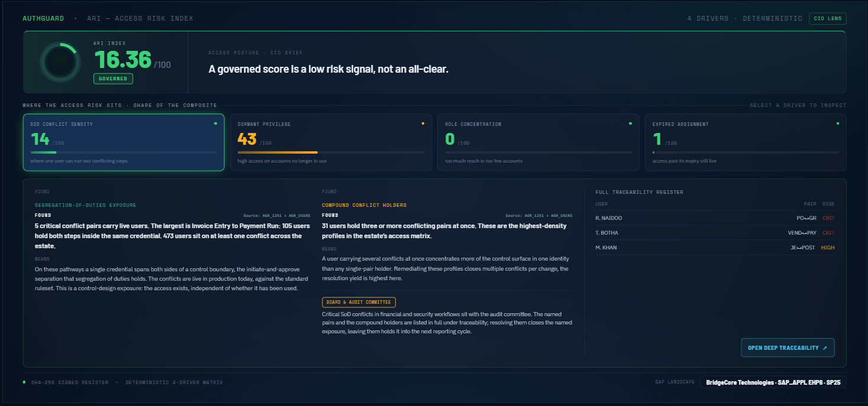Click the ARI index circular gauge
Image resolution: width=868 pixels, height=406 pixels.
[x=60, y=62]
